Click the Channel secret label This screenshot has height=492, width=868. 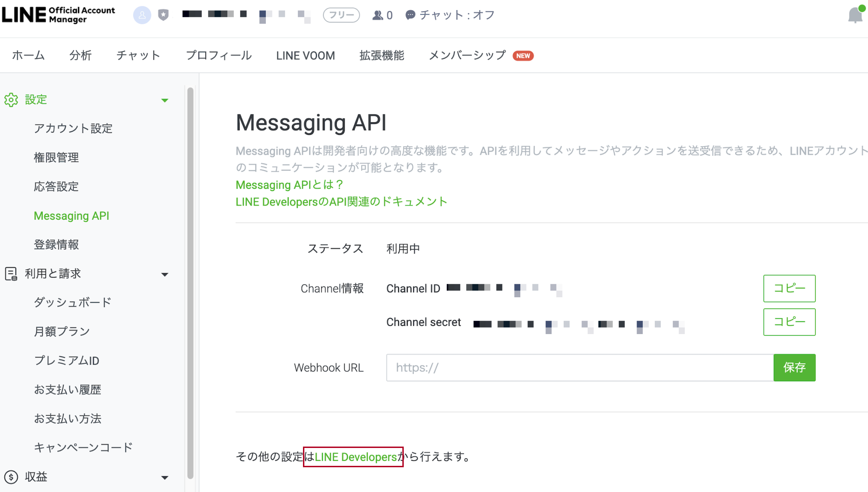[423, 322]
